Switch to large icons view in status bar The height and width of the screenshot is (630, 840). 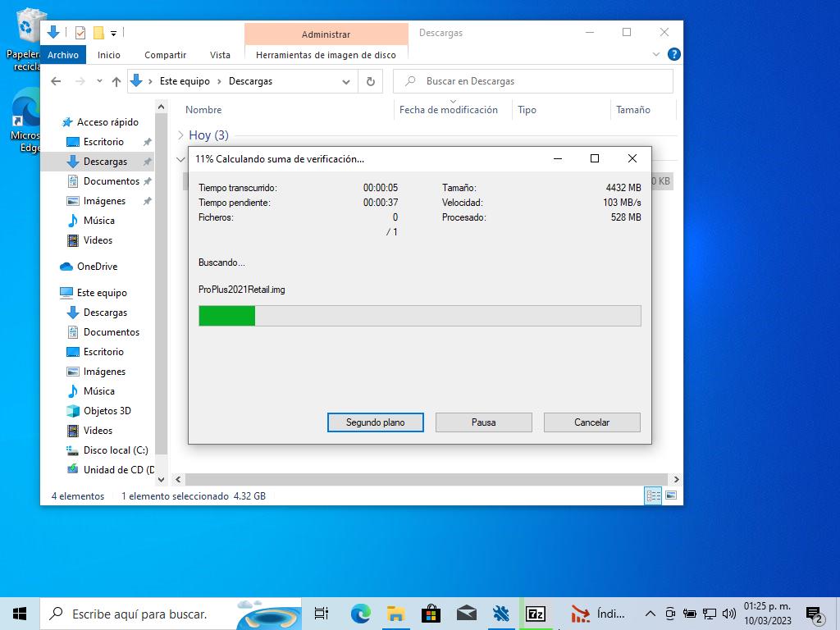click(671, 495)
